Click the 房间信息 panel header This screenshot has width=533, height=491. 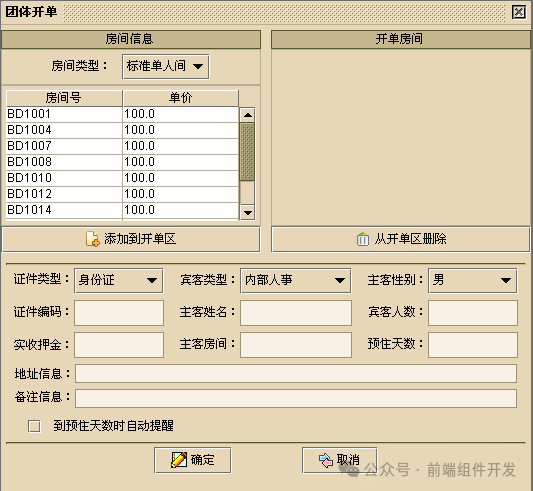(131, 39)
